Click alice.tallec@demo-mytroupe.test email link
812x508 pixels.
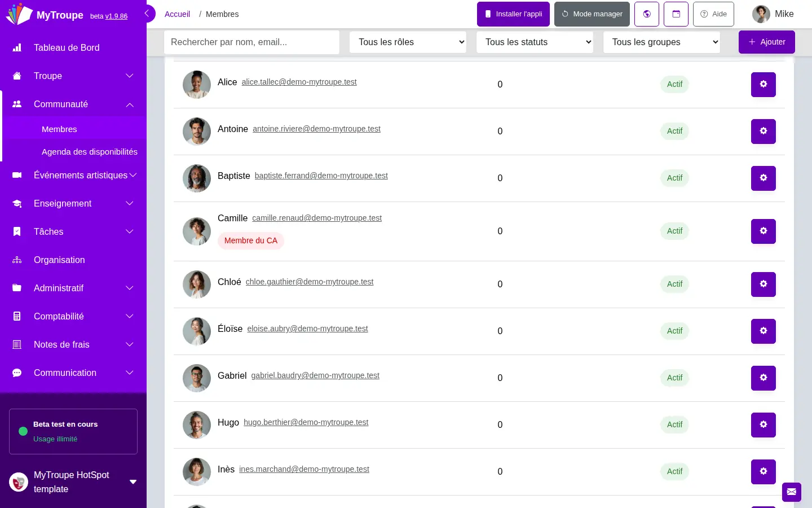[x=299, y=82]
